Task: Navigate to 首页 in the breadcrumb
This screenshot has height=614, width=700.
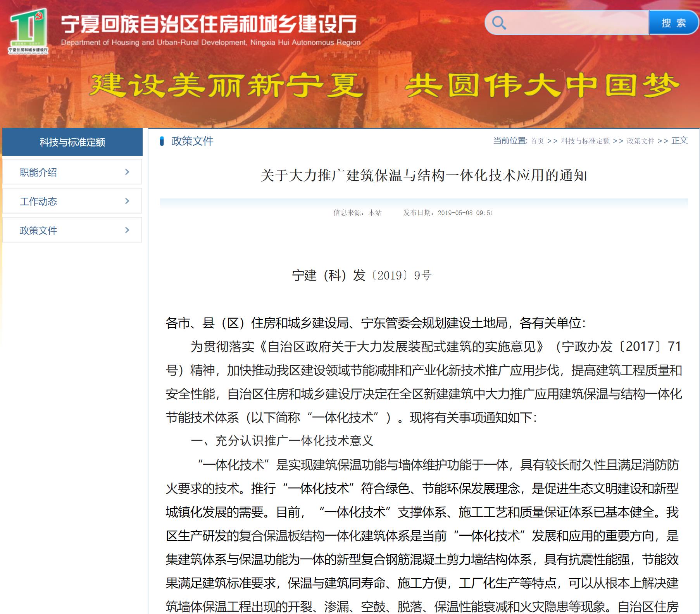Action: (537, 141)
